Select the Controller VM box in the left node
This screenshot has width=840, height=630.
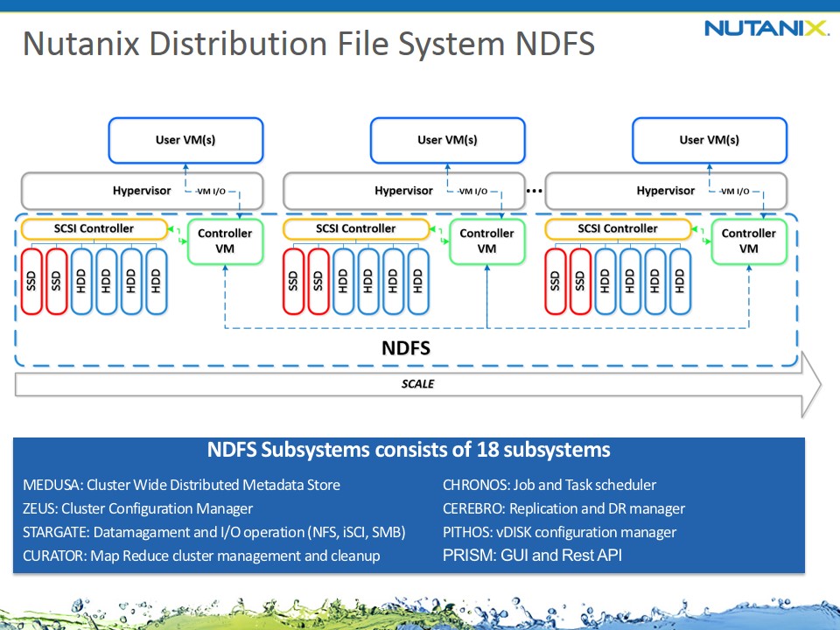pos(225,241)
